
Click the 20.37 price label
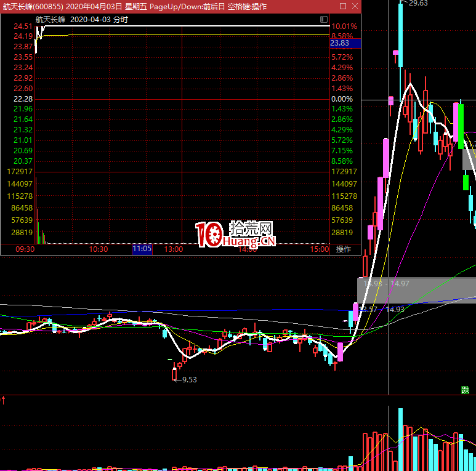(x=23, y=161)
